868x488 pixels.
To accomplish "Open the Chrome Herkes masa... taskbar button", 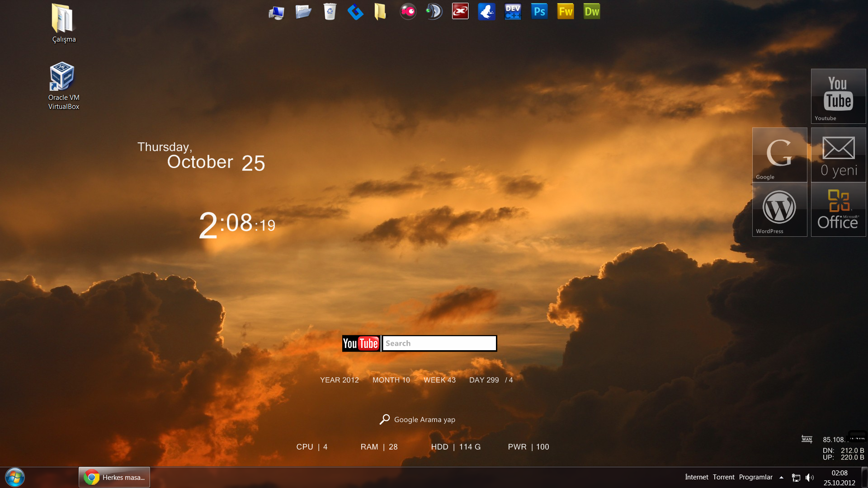I will point(114,477).
